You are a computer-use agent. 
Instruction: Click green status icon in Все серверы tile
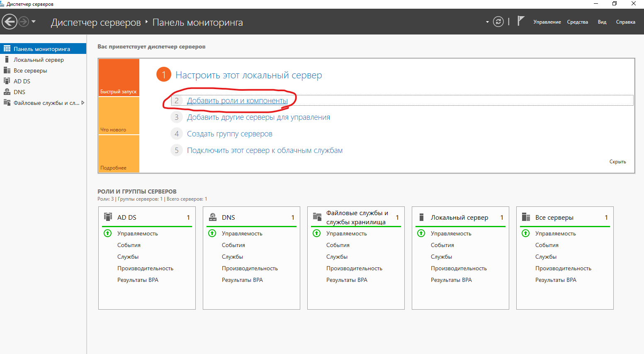[525, 233]
